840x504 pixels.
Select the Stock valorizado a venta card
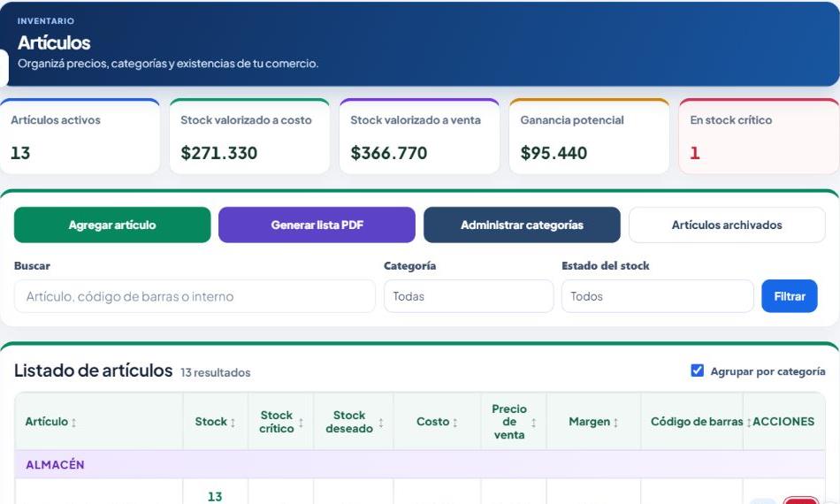tap(419, 136)
